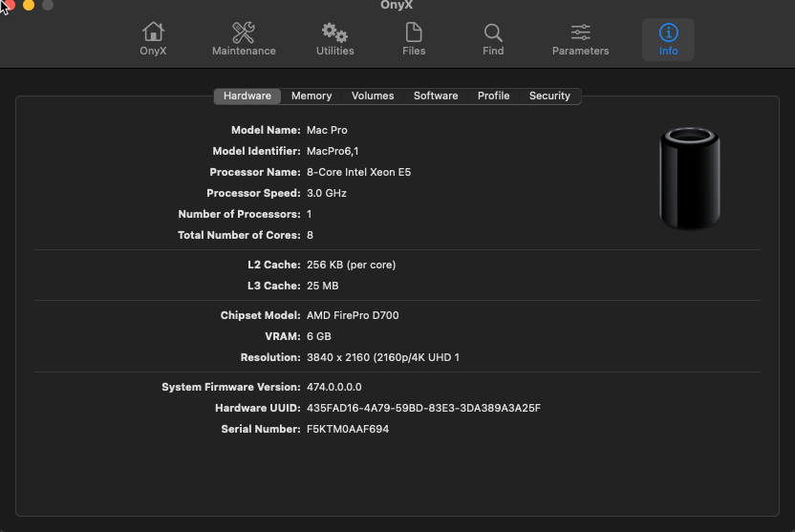Select the Info toolbar item

[x=668, y=39]
